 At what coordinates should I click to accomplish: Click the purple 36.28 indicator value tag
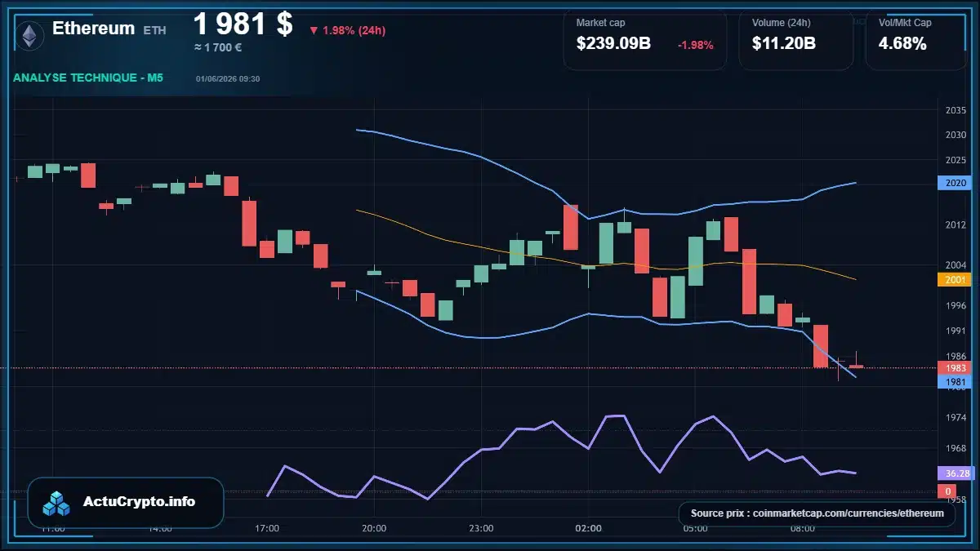click(955, 473)
